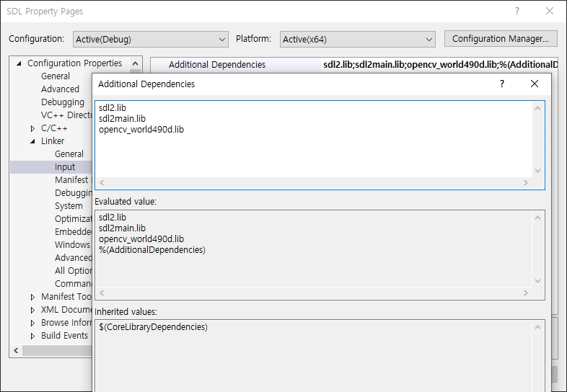Click help icon in SDL Property Pages title
This screenshot has height=392, width=567.
click(517, 12)
